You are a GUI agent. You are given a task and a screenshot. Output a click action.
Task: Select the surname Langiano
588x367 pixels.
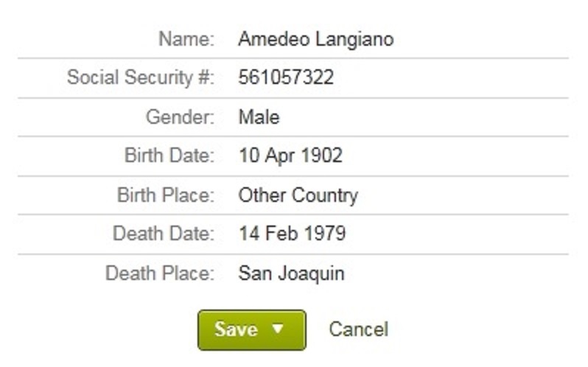(354, 39)
